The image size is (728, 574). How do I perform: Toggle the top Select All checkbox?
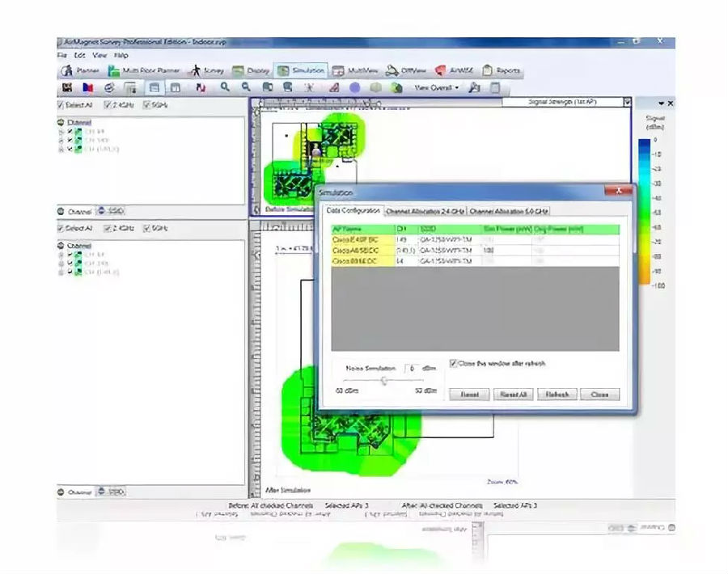[61, 105]
